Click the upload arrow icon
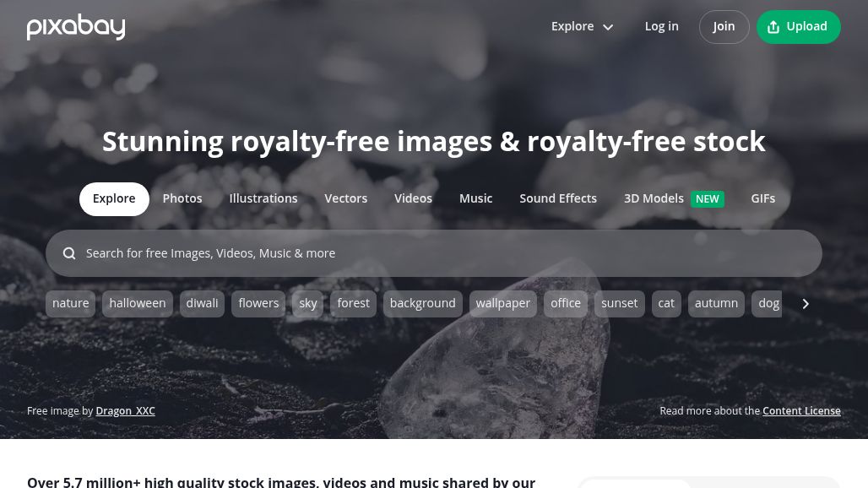Screen dimensions: 868x488 coord(773,26)
